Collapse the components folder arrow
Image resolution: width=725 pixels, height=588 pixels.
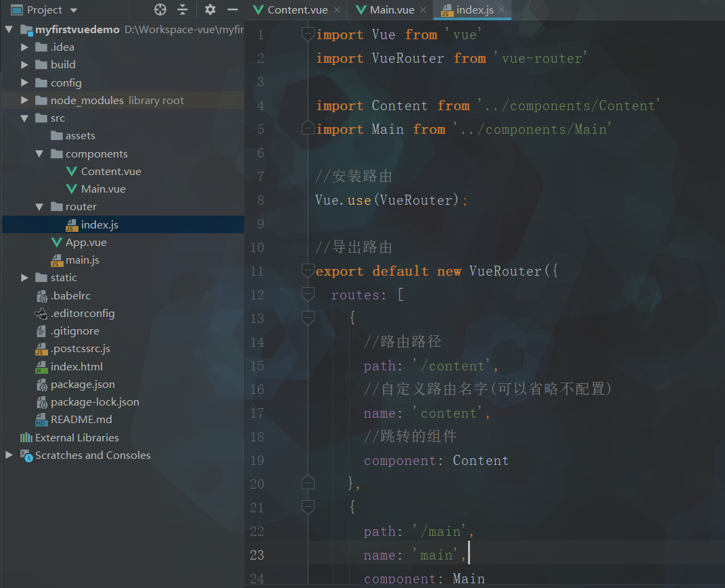click(39, 154)
